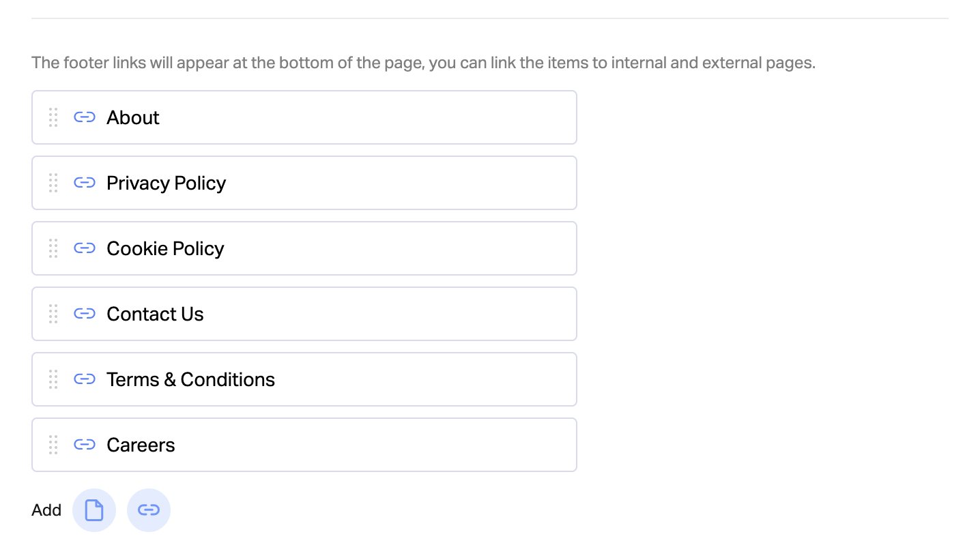980x558 pixels.
Task: Click the link icon beside Privacy Policy
Action: (x=85, y=183)
